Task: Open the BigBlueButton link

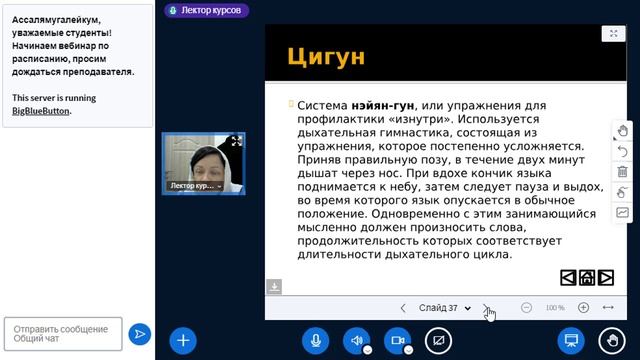Action: (x=40, y=111)
